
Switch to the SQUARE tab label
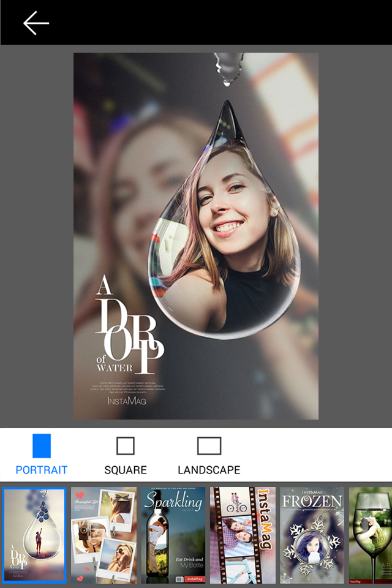coord(126,470)
